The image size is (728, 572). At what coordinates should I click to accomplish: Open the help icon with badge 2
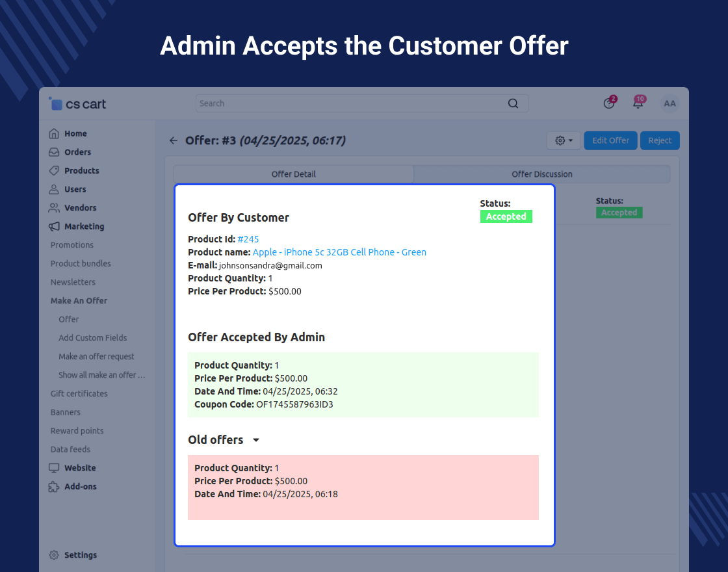point(609,103)
